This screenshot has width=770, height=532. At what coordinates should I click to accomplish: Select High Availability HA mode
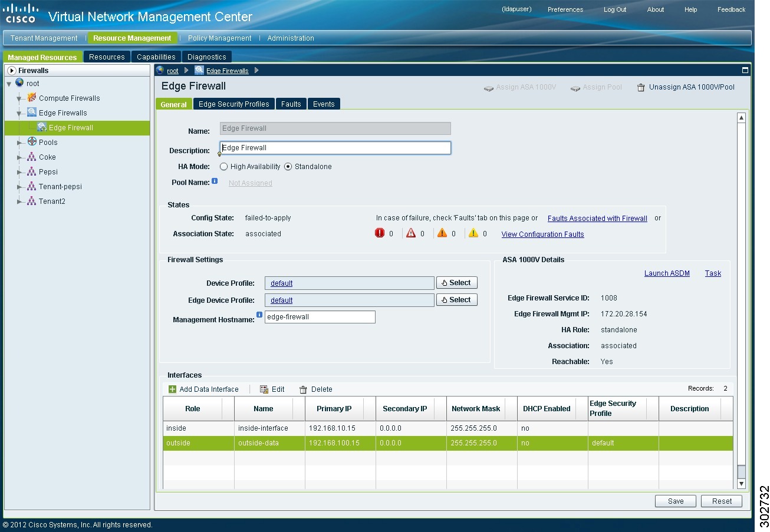[223, 167]
